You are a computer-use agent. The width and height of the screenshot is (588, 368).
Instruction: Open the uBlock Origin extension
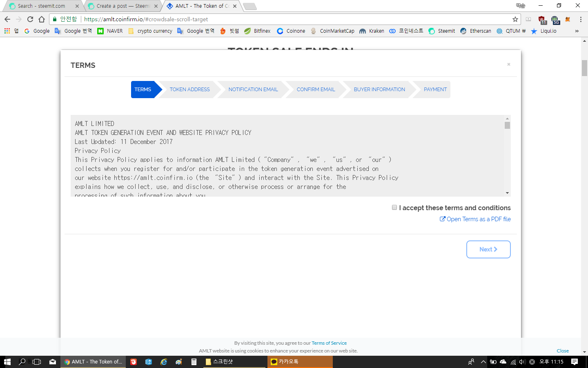[x=542, y=20]
